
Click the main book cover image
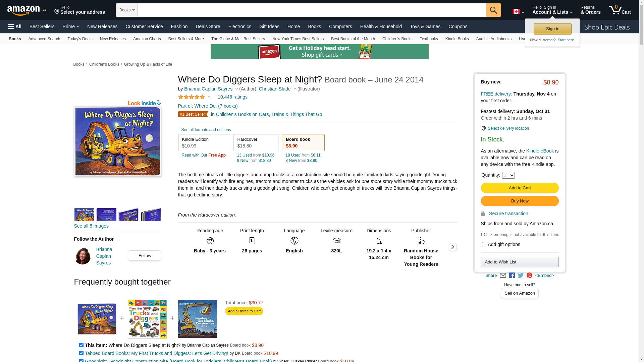(117, 141)
